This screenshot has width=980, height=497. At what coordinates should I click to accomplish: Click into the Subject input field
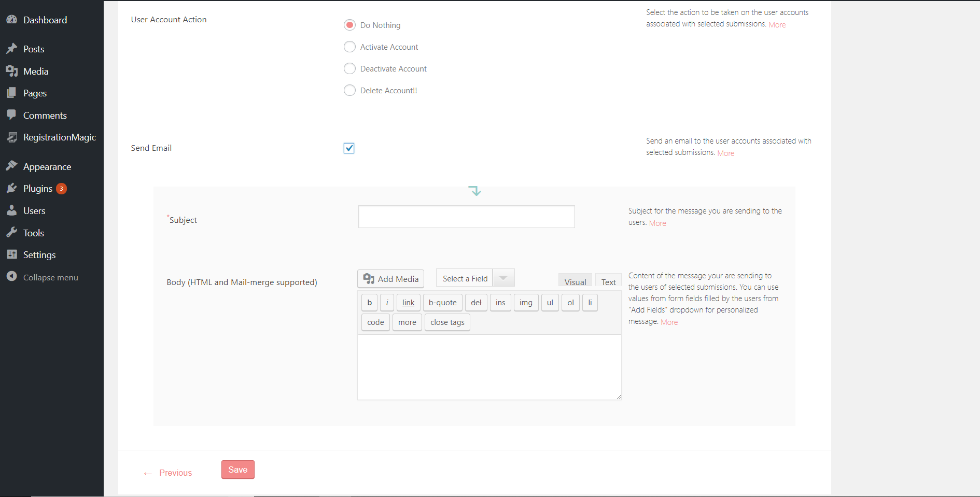[466, 217]
